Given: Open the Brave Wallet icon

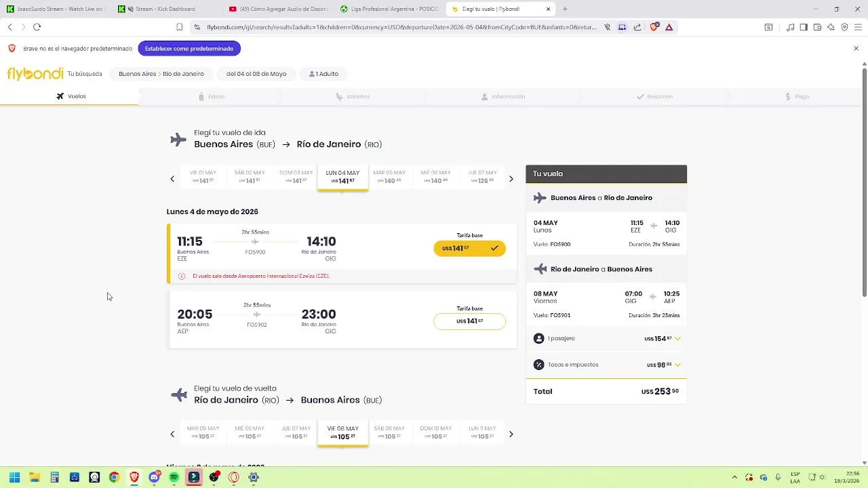Looking at the screenshot, I should click(x=817, y=27).
